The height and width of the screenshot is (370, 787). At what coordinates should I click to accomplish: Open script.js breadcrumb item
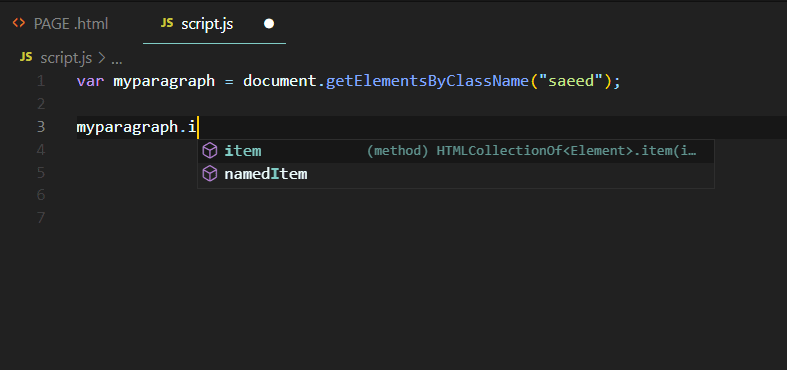pyautogui.click(x=66, y=58)
